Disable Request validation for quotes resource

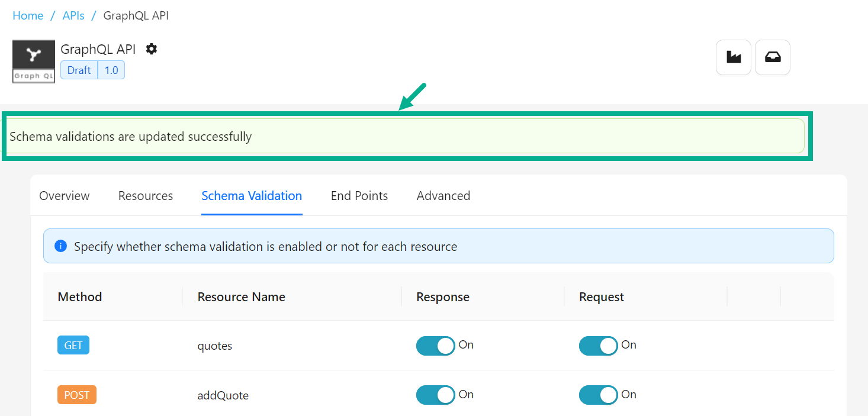598,346
